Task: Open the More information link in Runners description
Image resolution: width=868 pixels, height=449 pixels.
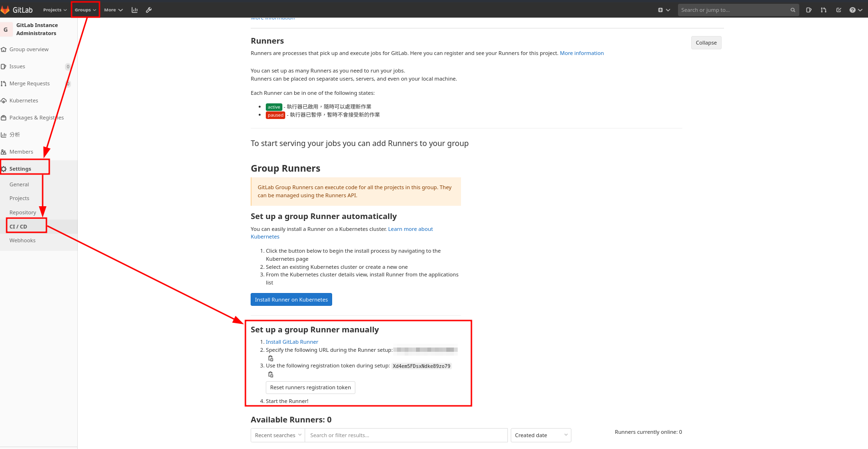Action: coord(582,53)
